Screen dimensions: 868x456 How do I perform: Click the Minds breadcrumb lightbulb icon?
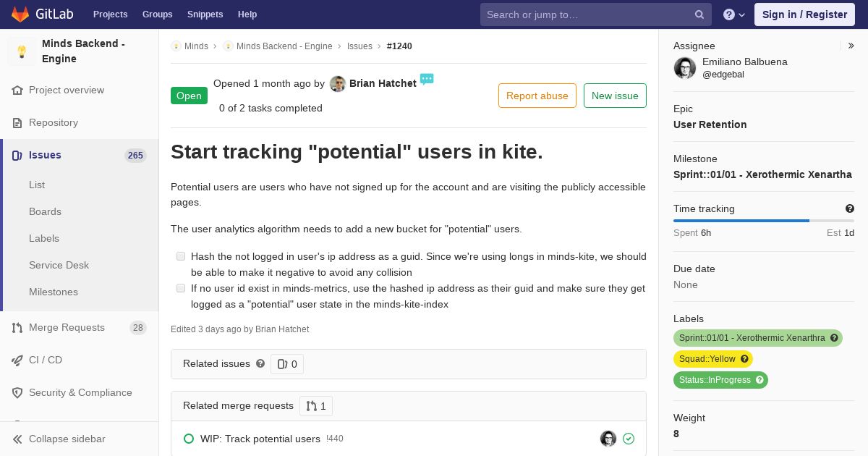176,46
